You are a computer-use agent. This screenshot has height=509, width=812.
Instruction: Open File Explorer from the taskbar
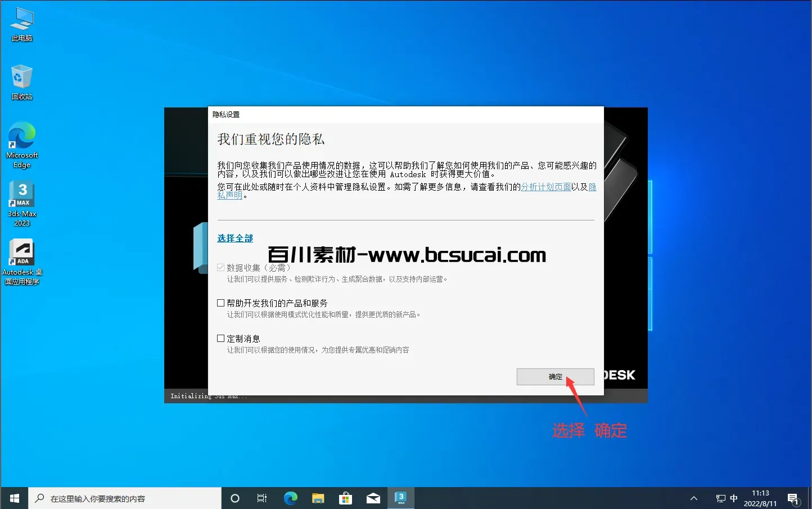[318, 498]
